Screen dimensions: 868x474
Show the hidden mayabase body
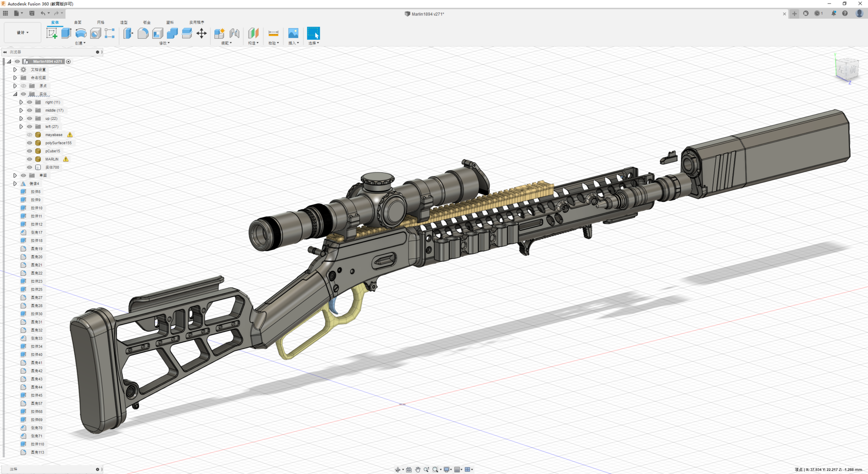(30, 135)
